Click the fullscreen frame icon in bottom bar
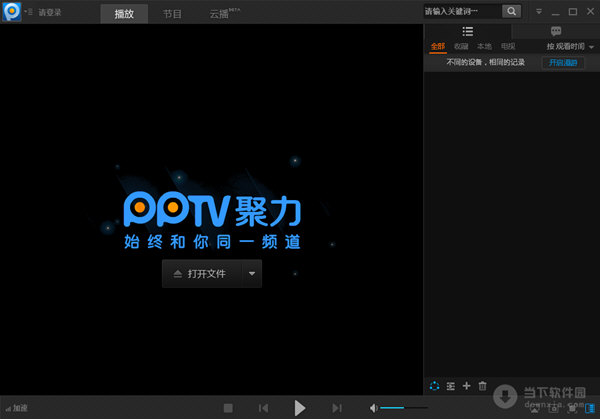 tap(572, 409)
